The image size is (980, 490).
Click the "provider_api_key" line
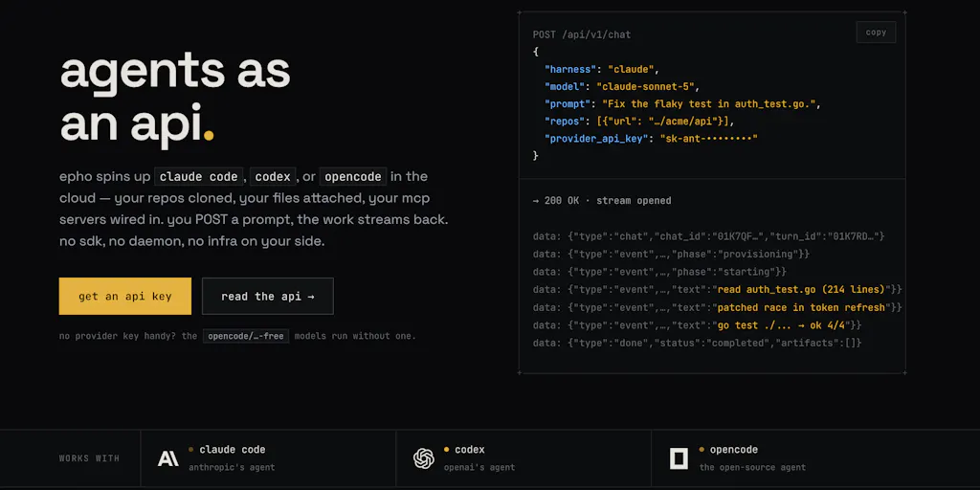coord(651,139)
